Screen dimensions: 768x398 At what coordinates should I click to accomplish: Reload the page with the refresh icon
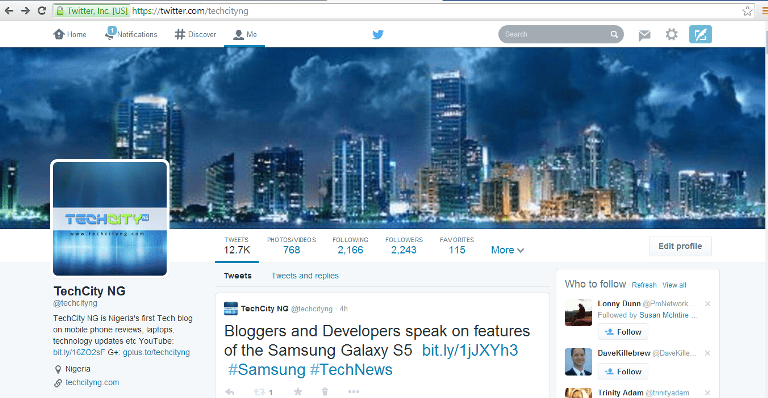tap(42, 10)
